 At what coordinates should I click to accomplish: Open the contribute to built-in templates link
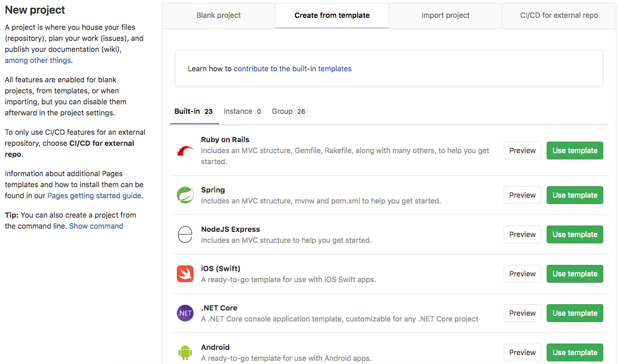click(x=292, y=68)
